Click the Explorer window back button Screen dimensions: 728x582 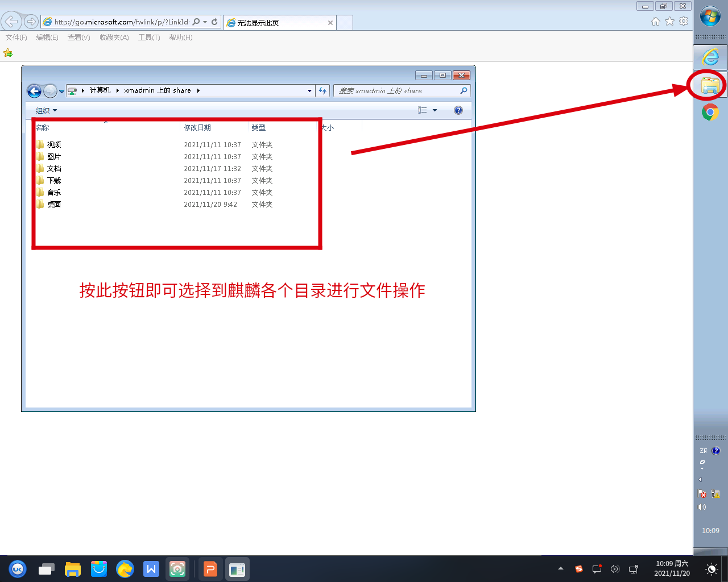pos(34,91)
